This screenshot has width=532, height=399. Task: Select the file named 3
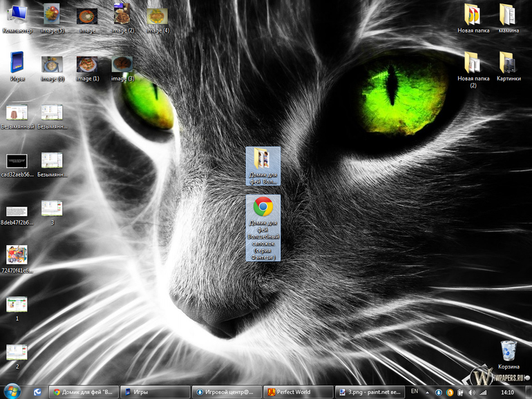point(52,213)
